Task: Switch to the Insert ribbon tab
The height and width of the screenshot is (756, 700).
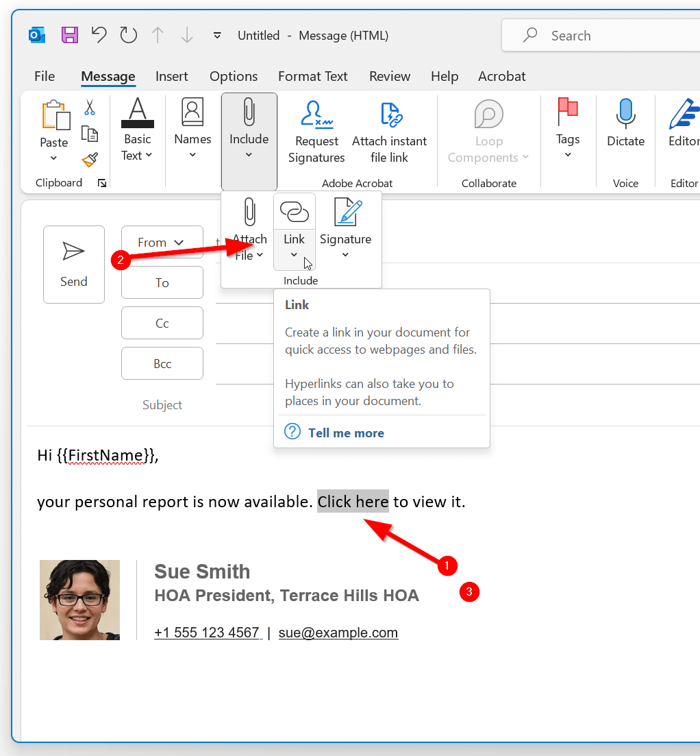Action: click(172, 76)
